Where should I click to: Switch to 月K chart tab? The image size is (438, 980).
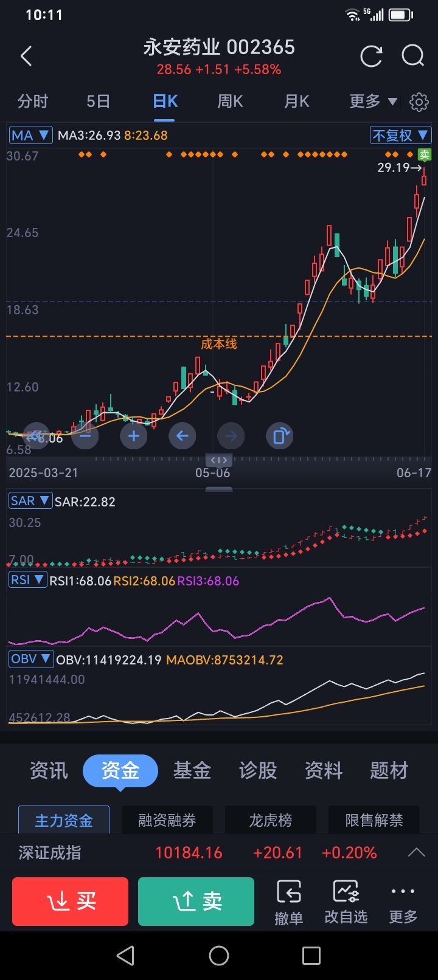(x=297, y=102)
